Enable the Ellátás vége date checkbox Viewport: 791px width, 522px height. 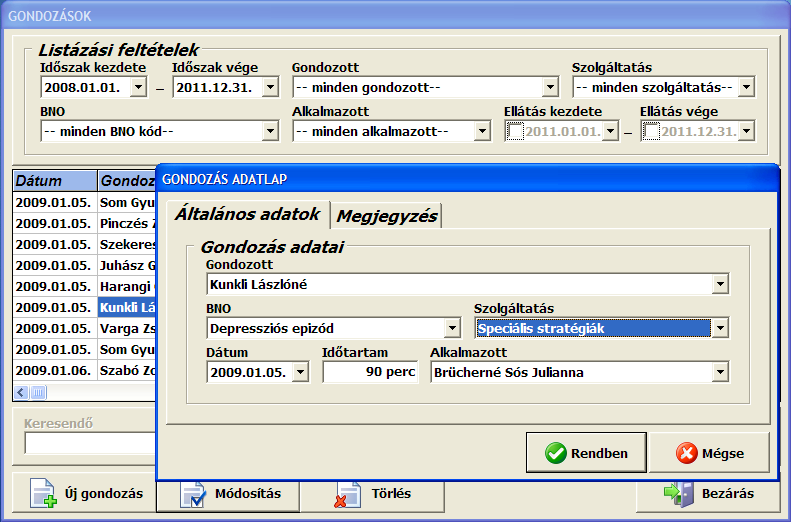tap(650, 131)
